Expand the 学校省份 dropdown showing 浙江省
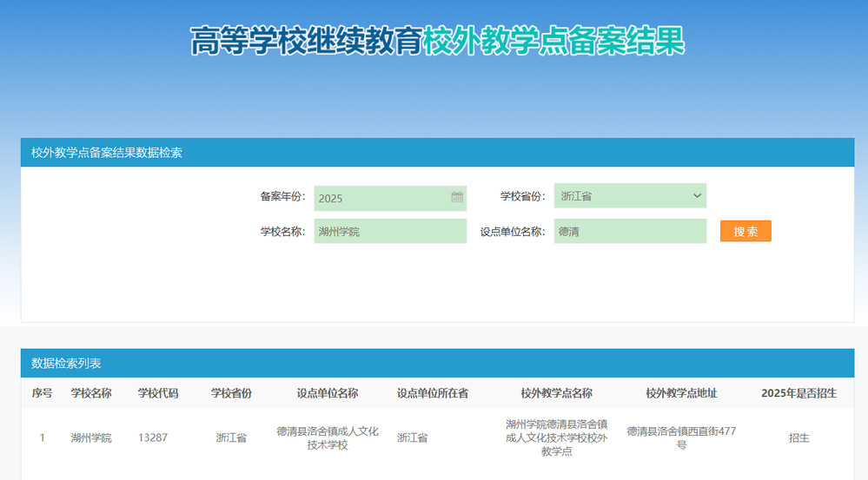The width and height of the screenshot is (868, 480). 630,196
